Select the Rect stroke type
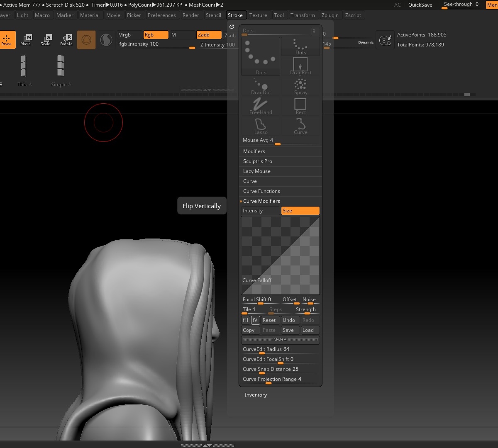 [300, 106]
